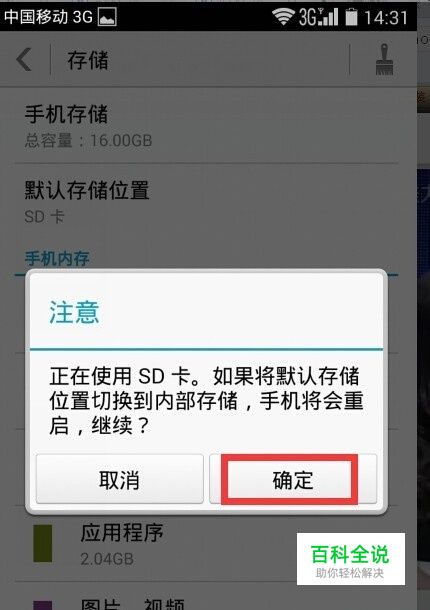Tap the picture notification icon in status bar
Screen dimensions: 430x610
[107, 17]
